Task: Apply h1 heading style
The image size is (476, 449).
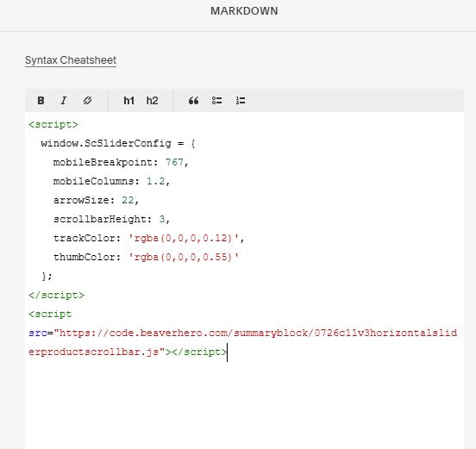Action: coord(129,101)
